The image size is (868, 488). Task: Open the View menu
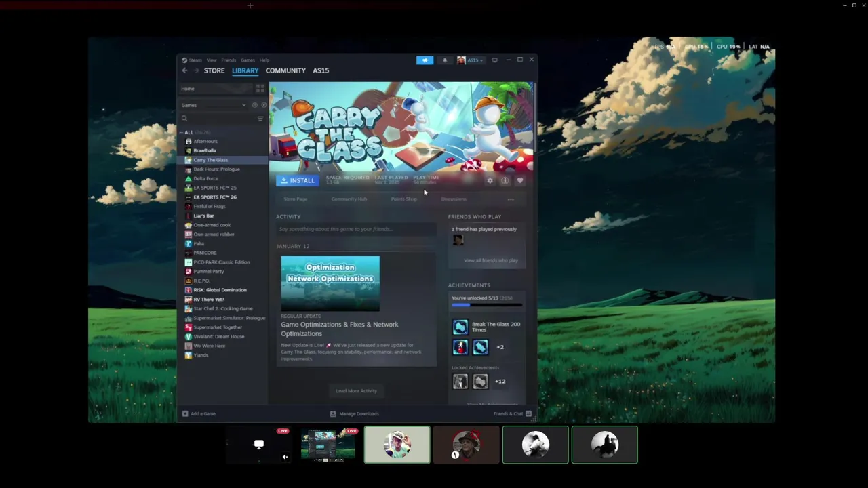tap(212, 60)
